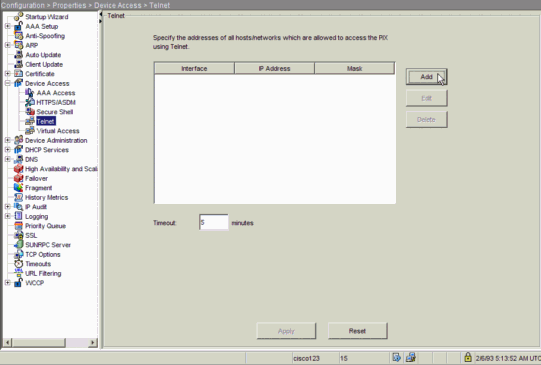Expand the AAA Setup tree node

click(8, 26)
